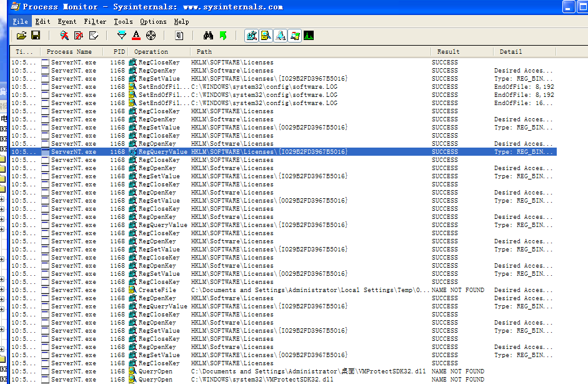This screenshot has height=384, width=588.
Task: Open the Tools menu
Action: pos(123,21)
